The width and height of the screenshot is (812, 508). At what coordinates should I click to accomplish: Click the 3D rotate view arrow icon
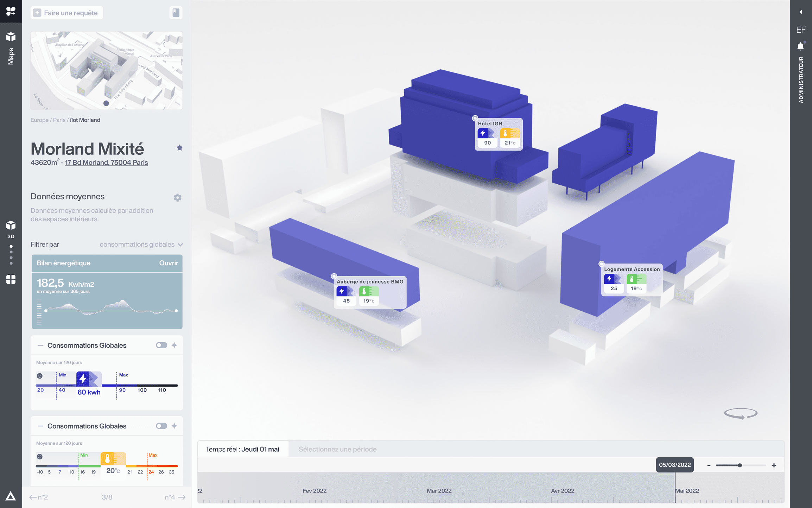pyautogui.click(x=740, y=413)
